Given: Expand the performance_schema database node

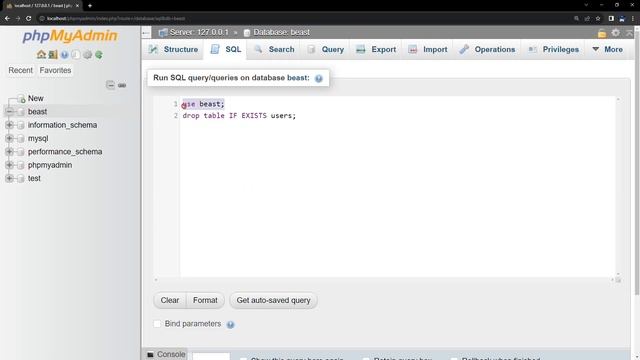Looking at the screenshot, I should coord(9,151).
